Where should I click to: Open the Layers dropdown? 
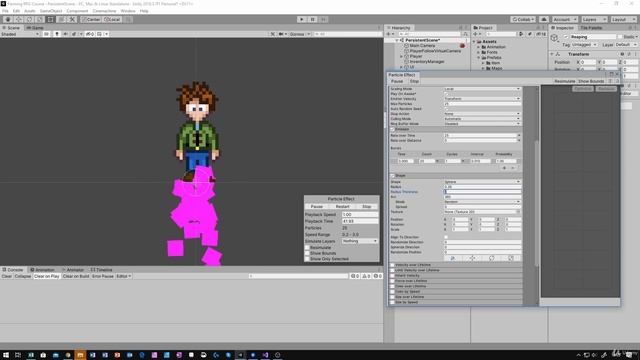594,19
